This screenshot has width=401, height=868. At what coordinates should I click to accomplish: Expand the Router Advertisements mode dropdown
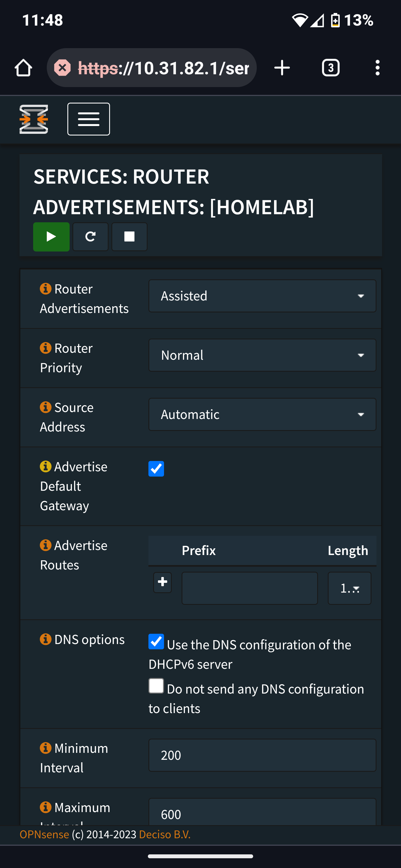point(262,296)
